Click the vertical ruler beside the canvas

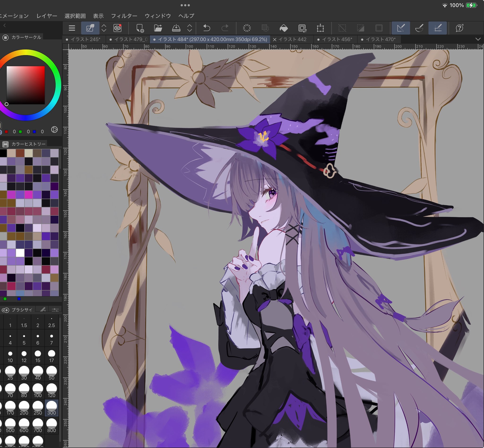point(65,249)
